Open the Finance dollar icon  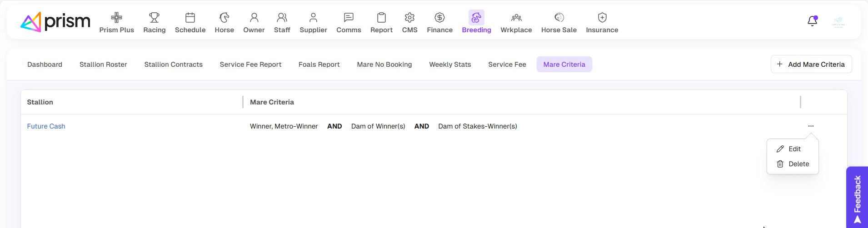pos(439,18)
